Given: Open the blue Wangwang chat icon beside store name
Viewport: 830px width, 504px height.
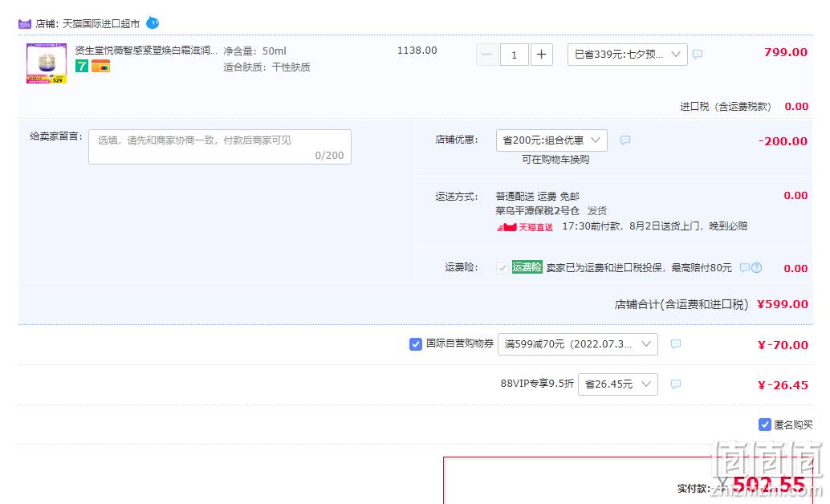Looking at the screenshot, I should pos(153,22).
